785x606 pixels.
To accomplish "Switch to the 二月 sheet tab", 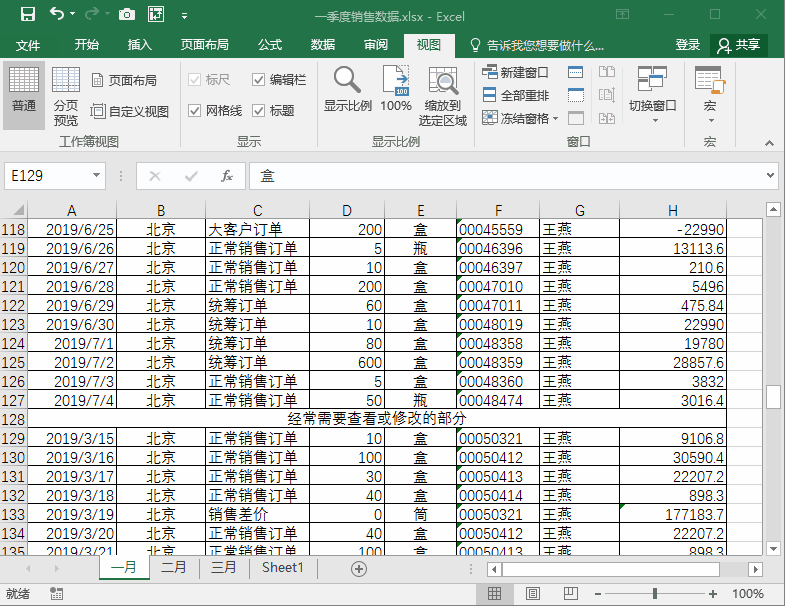I will pyautogui.click(x=174, y=568).
